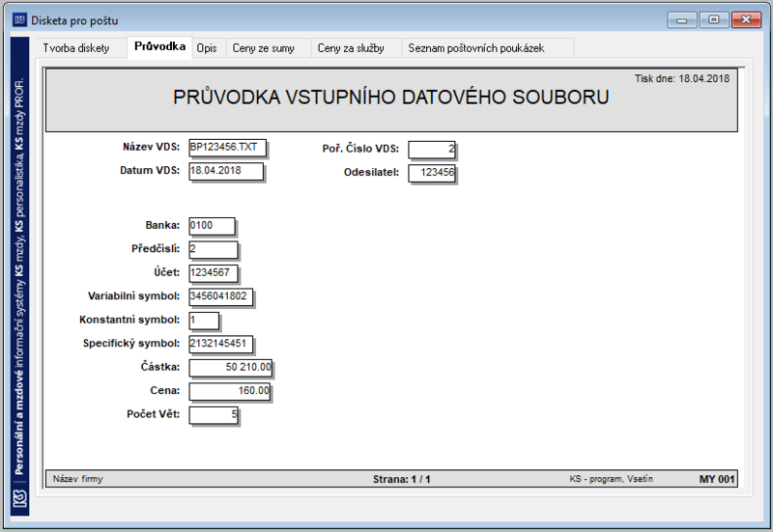Screen dimensions: 773x532
Task: Click the PRŮVODKA VSTUPNÍHO DATOVÉHO SOUBORU heading
Action: pos(391,98)
